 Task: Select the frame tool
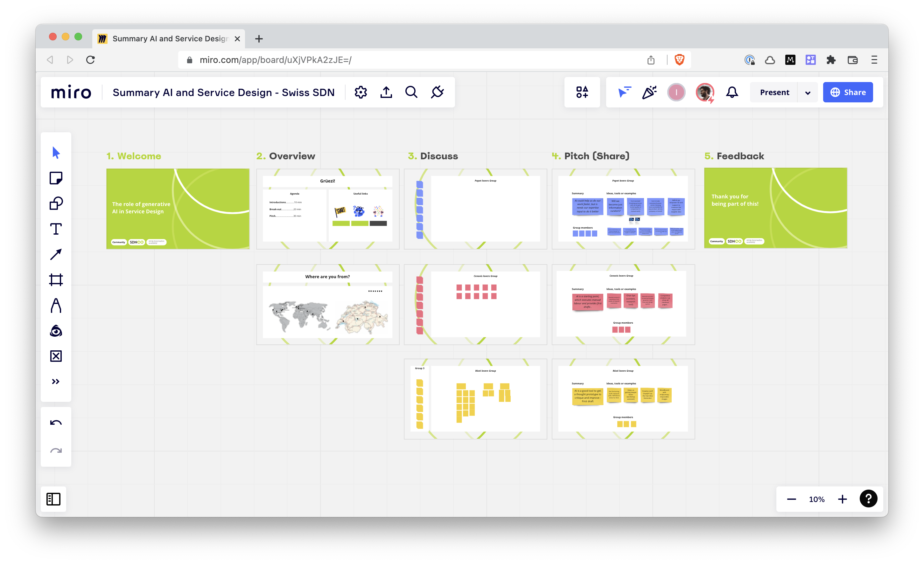pos(56,280)
